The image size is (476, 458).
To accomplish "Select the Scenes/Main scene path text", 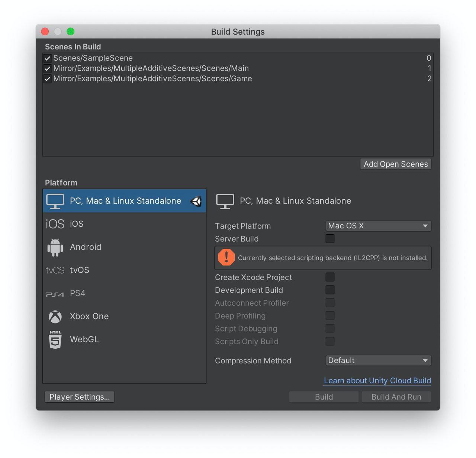I will coord(151,68).
